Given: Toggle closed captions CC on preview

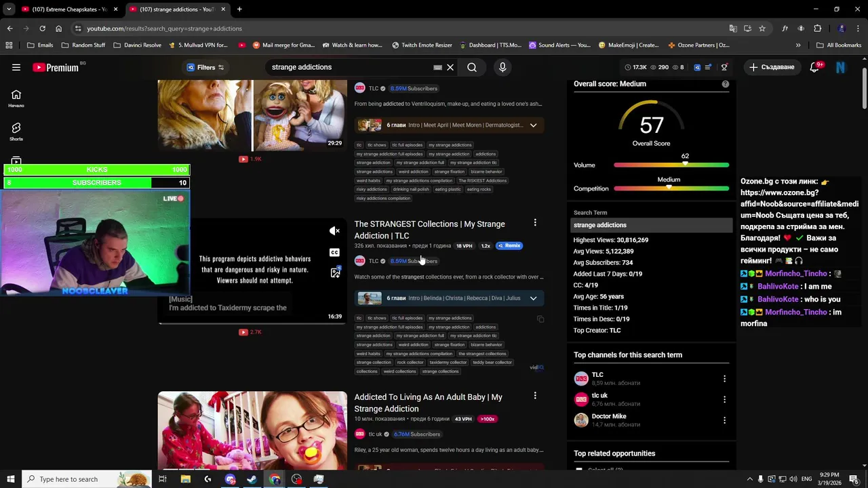Looking at the screenshot, I should (x=334, y=252).
